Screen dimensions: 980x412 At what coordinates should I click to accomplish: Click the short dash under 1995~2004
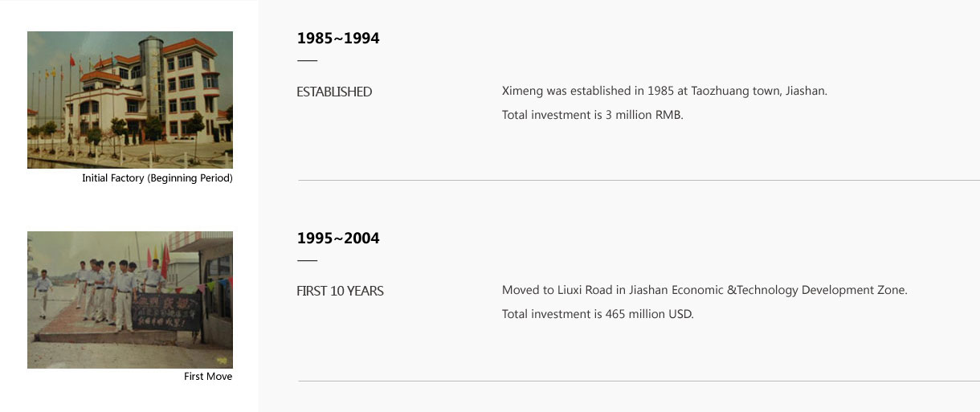tap(307, 260)
